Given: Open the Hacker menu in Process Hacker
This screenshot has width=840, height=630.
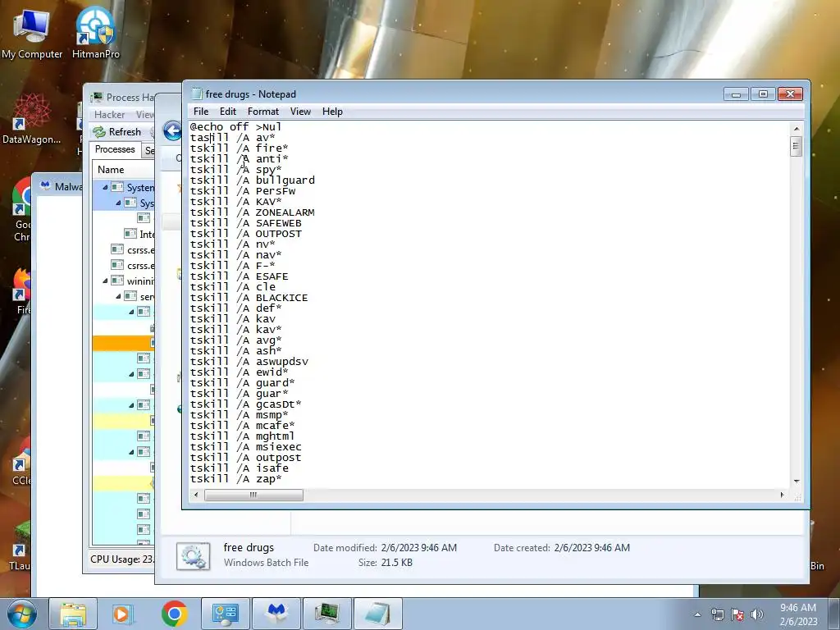Looking at the screenshot, I should (x=109, y=115).
